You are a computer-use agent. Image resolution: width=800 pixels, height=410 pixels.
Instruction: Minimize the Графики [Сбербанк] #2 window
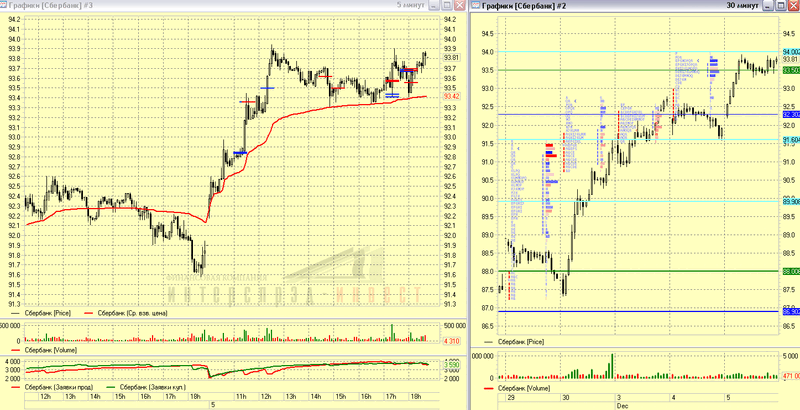(x=768, y=6)
